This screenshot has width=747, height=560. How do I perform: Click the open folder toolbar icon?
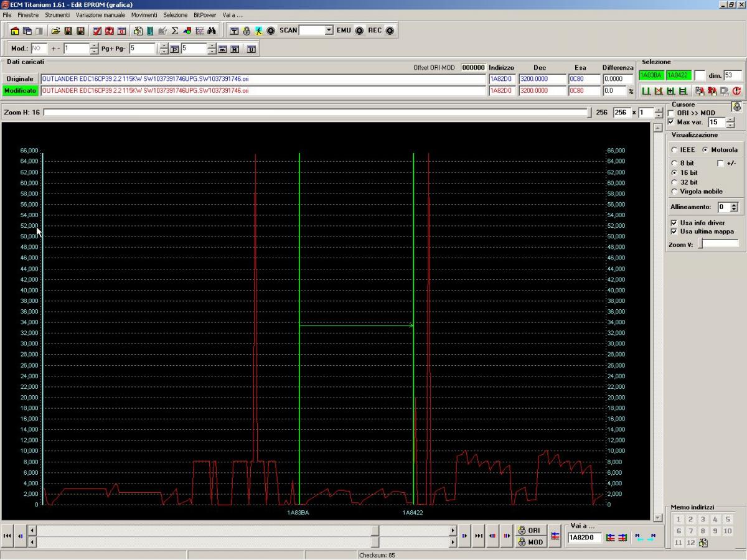point(55,30)
